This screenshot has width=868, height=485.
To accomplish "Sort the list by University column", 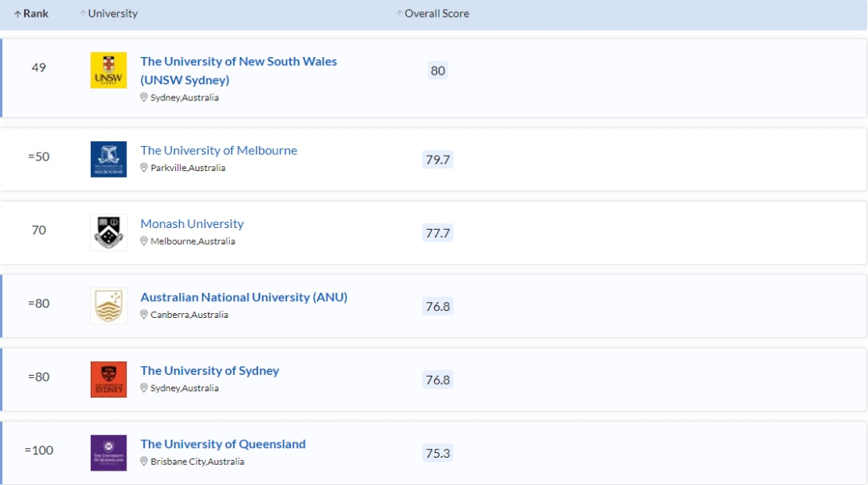I will click(x=108, y=14).
